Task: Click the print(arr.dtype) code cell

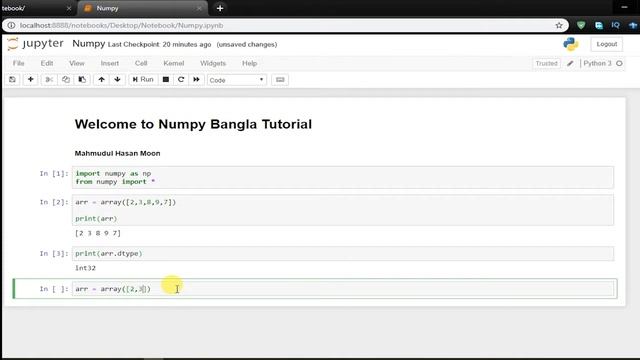Action: (342, 253)
